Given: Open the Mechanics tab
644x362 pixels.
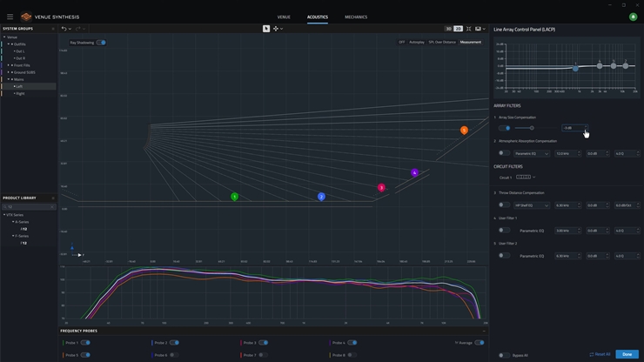Looking at the screenshot, I should pos(356,17).
